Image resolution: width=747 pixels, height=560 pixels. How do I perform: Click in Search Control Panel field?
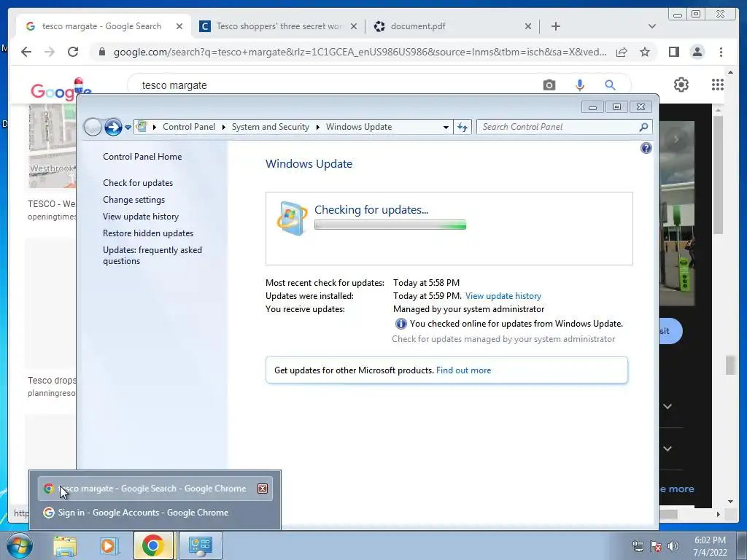(x=557, y=127)
